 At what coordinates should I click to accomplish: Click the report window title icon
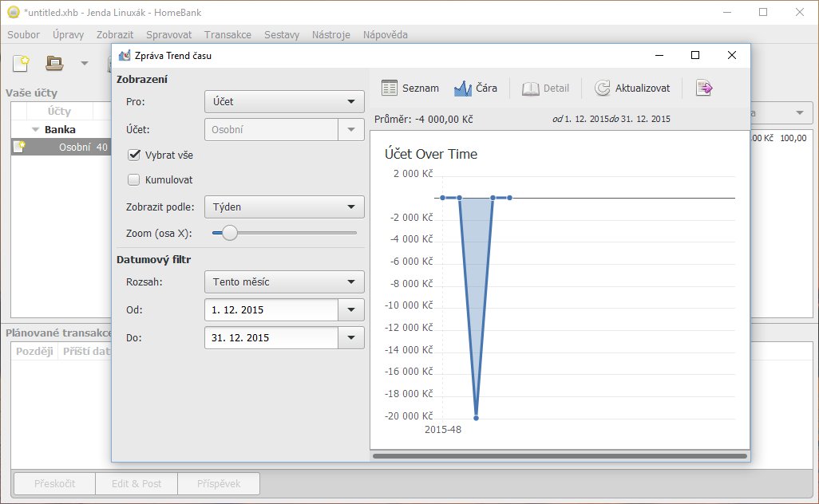[x=125, y=55]
